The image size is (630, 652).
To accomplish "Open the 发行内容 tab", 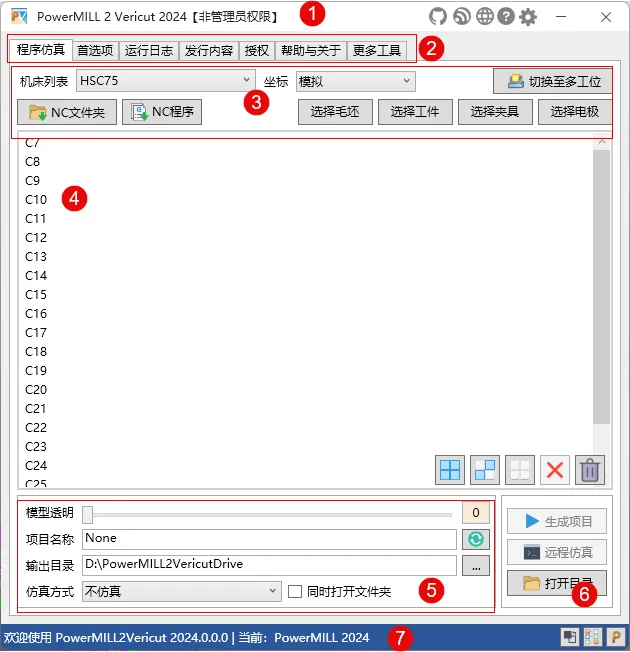I will pyautogui.click(x=209, y=51).
